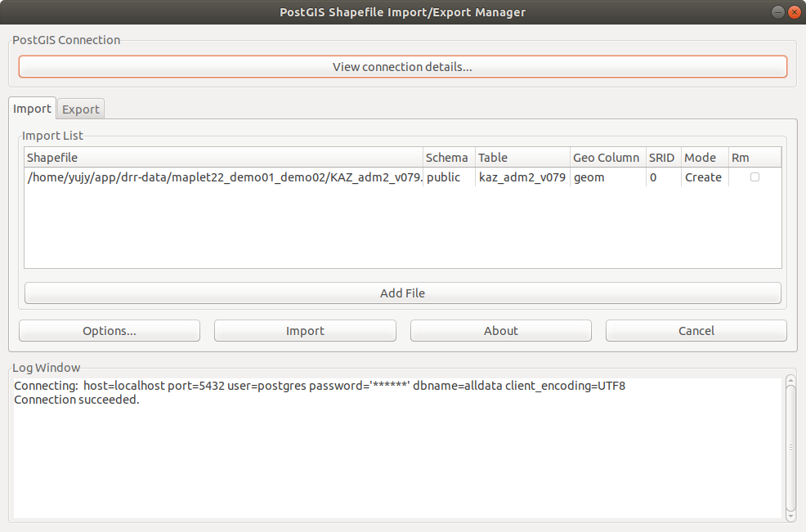
Task: Switch to the Export tab
Action: click(81, 110)
